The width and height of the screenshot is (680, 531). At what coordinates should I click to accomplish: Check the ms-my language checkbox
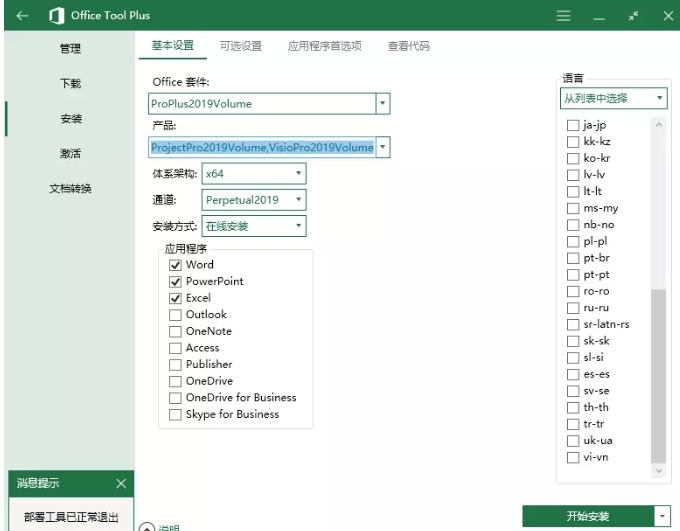pyautogui.click(x=573, y=208)
